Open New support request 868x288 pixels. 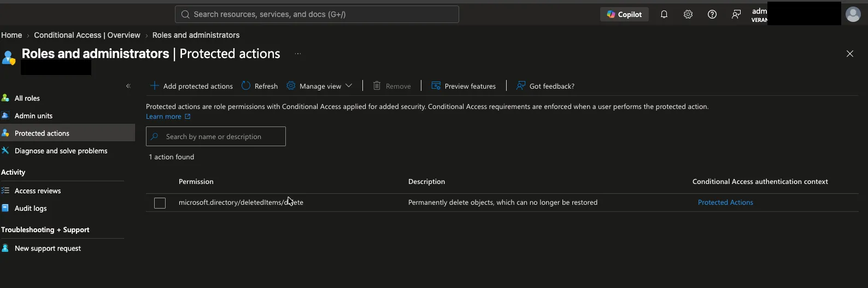48,248
